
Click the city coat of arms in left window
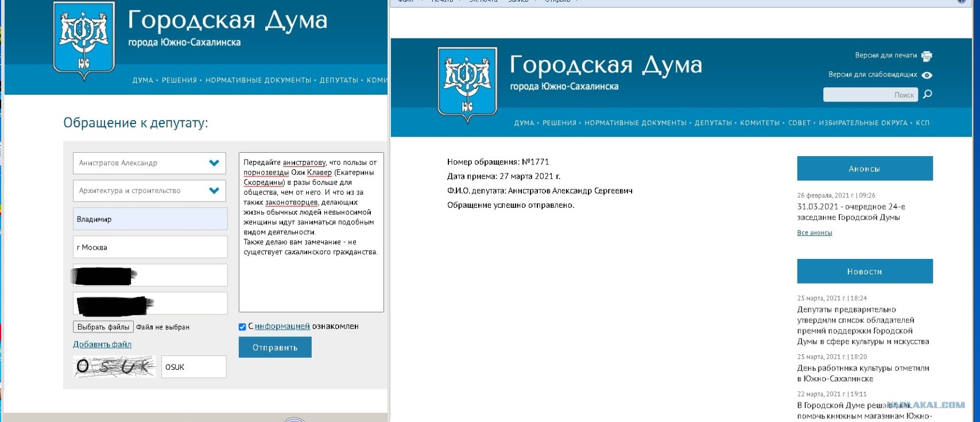point(84,40)
